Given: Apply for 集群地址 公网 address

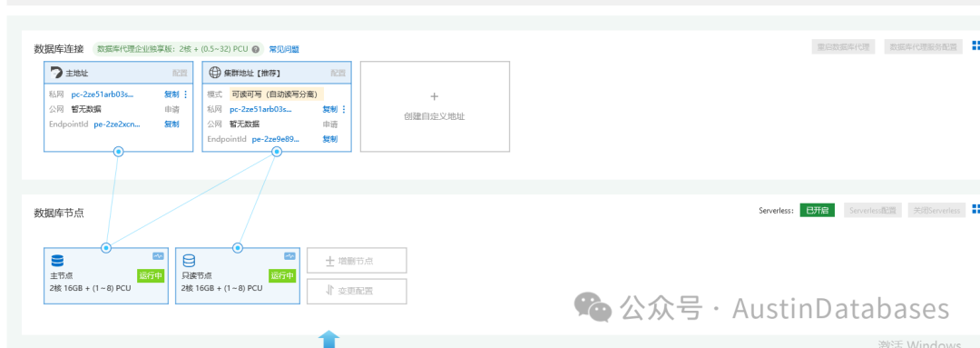Looking at the screenshot, I should pos(330,124).
